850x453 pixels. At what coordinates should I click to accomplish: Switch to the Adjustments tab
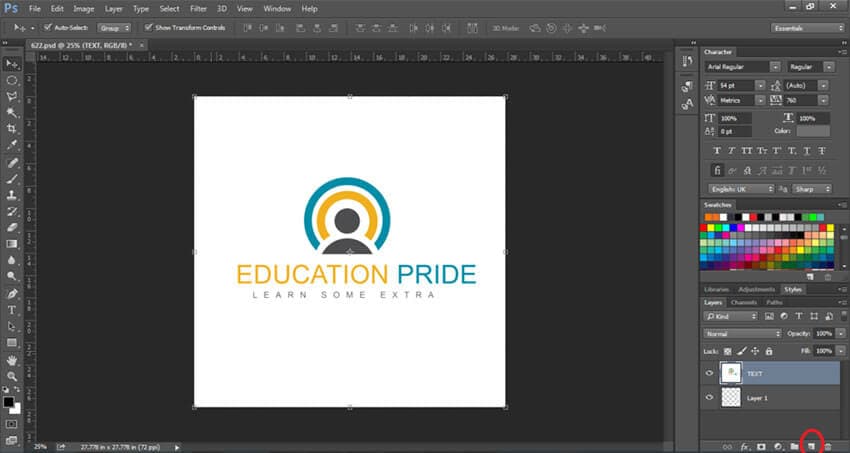pos(757,289)
